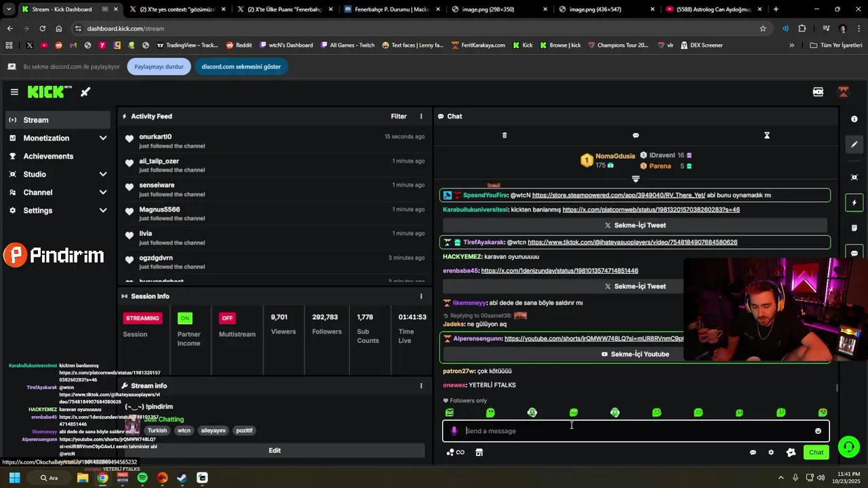The height and width of the screenshot is (488, 868).
Task: Open Steam from the taskbar
Action: pos(182,478)
